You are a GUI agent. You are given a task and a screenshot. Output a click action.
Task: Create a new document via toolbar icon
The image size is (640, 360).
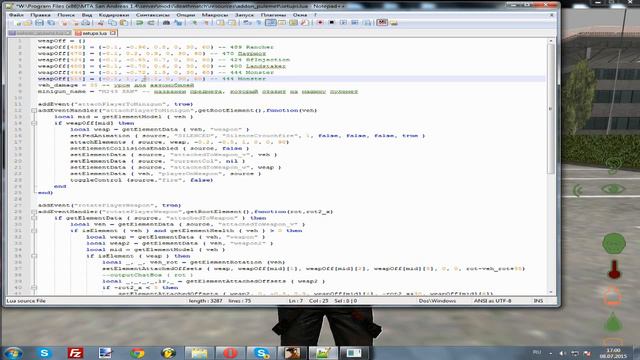click(18, 23)
